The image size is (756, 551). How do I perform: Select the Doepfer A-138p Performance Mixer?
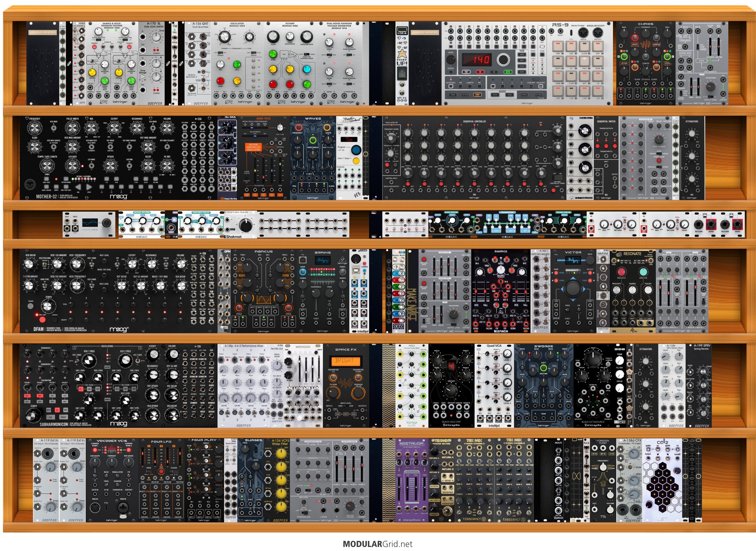(x=244, y=386)
